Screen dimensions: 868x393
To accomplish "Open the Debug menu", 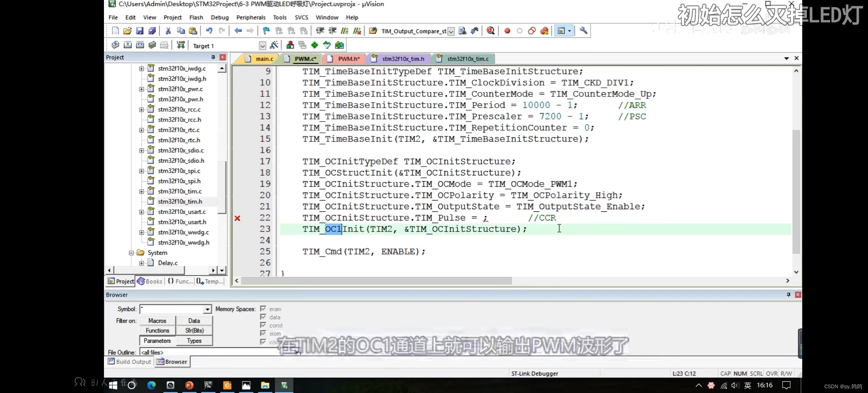I will (x=220, y=17).
